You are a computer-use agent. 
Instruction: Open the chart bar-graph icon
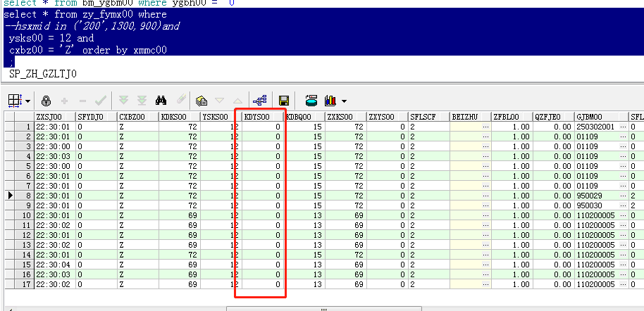point(330,101)
